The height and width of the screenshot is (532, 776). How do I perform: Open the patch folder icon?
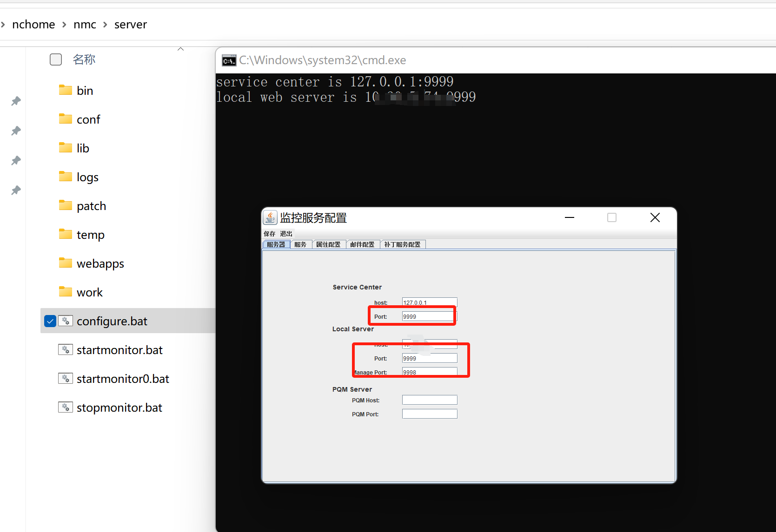(66, 205)
